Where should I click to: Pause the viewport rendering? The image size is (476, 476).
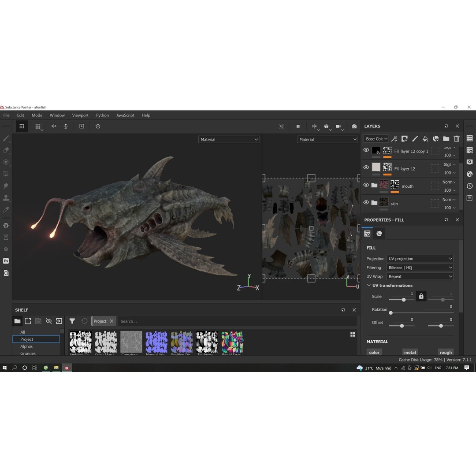[298, 126]
